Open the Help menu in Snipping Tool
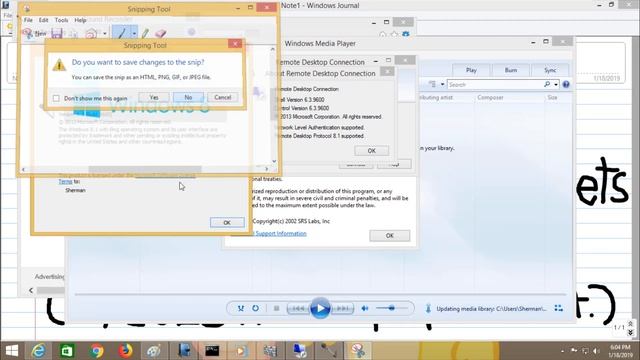Viewport: 640px width, 360px height. (80, 20)
